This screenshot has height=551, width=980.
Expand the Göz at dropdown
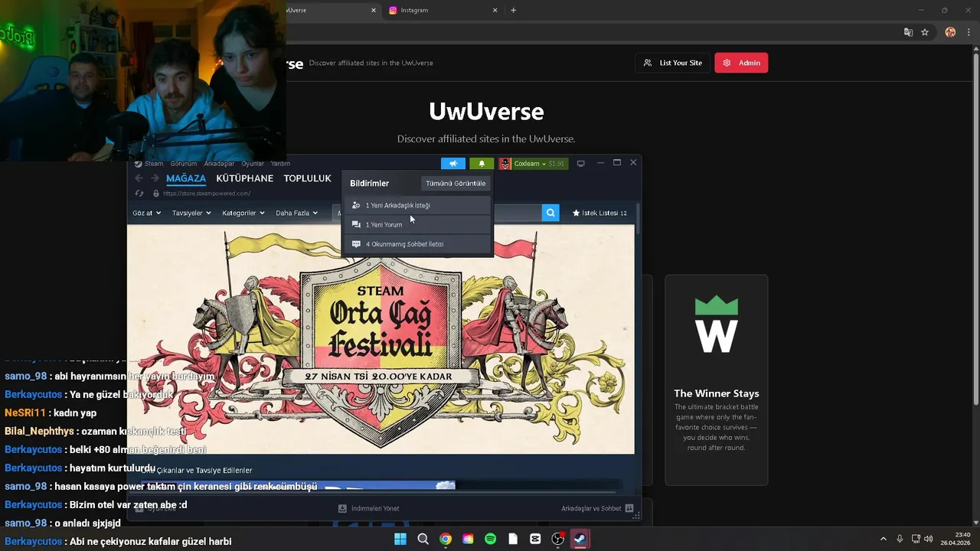[147, 213]
